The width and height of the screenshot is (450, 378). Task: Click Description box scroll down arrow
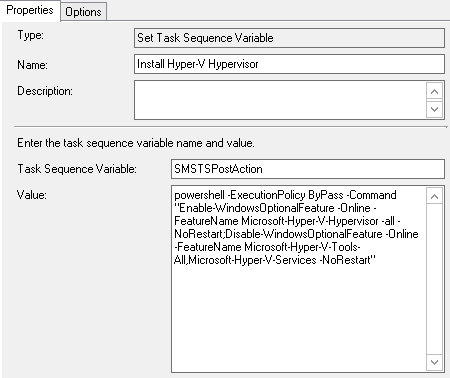[434, 109]
